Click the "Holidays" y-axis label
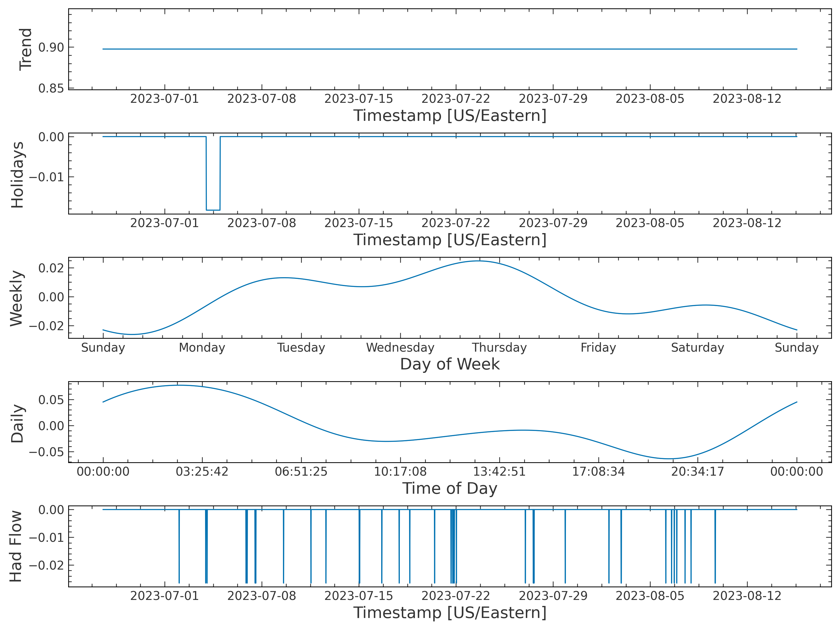 [17, 175]
